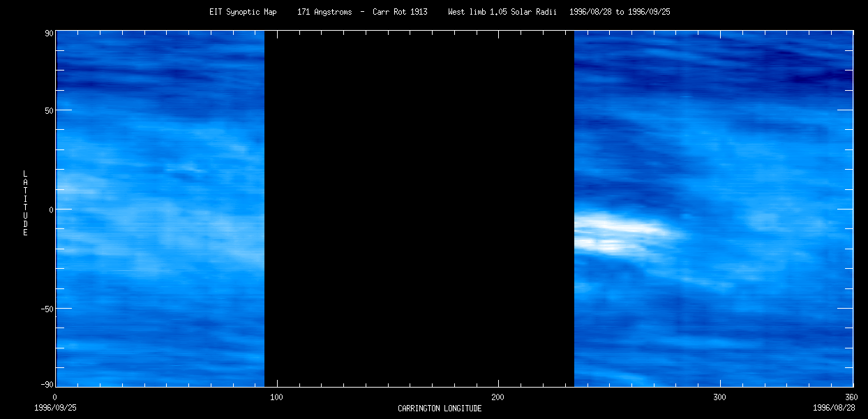Click the bright white active region on the map
The height and width of the screenshot is (419, 868).
(614, 234)
